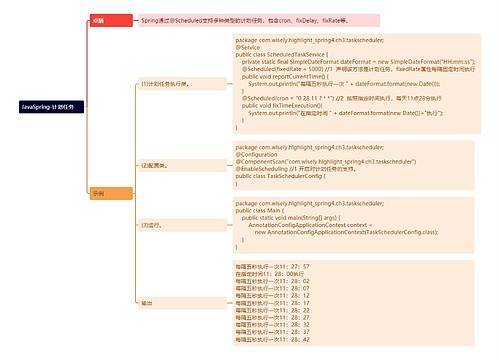This screenshot has width=500, height=360.
Task: Click the pink Spring @Scheduled description node
Action: point(259,20)
